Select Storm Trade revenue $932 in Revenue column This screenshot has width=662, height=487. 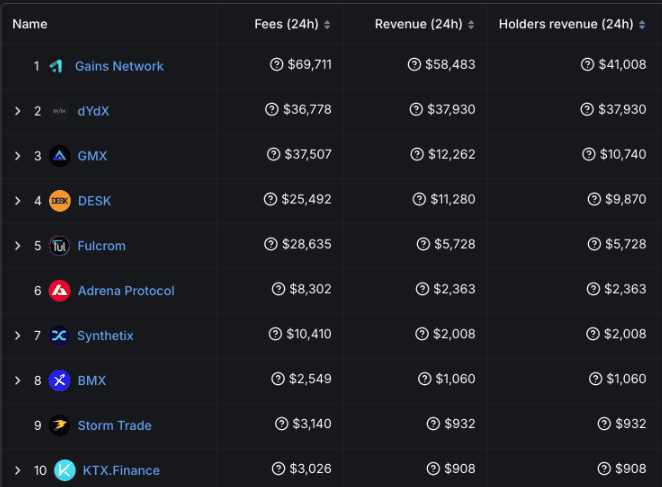click(x=460, y=424)
